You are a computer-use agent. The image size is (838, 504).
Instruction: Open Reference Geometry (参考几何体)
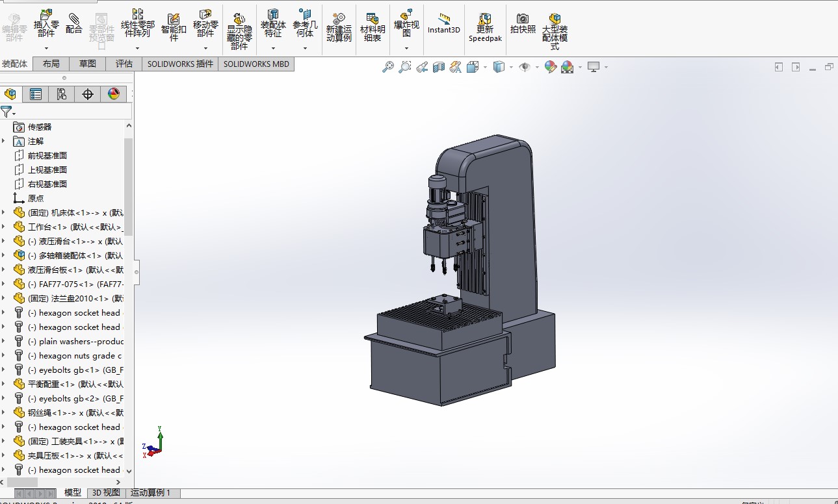click(305, 14)
